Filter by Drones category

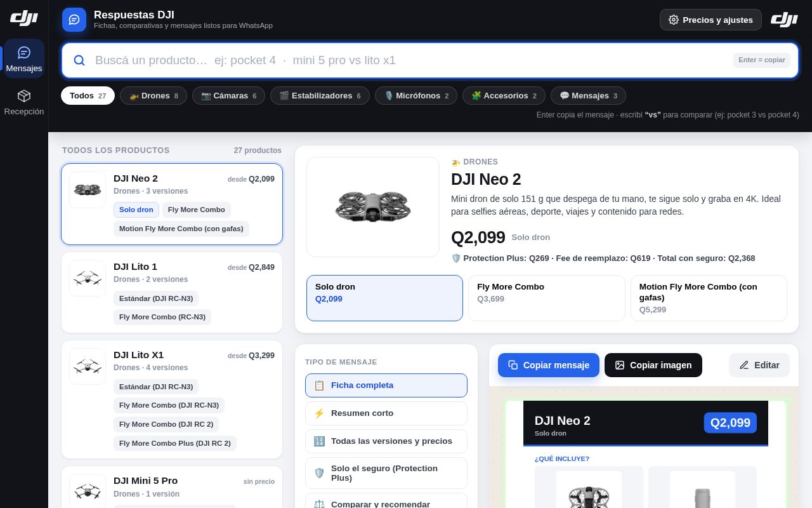(x=154, y=96)
